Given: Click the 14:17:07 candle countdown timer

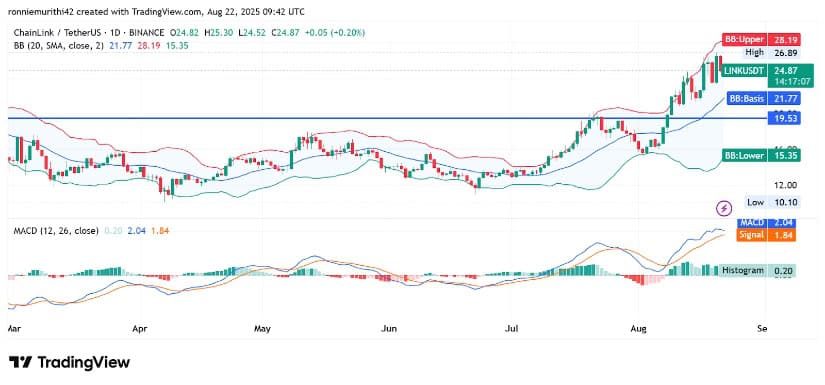Looking at the screenshot, I should tap(784, 82).
